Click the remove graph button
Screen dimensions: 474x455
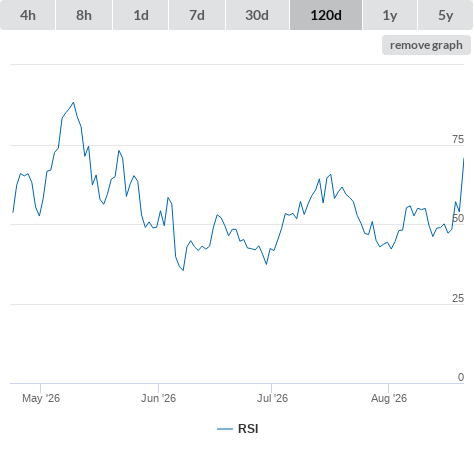pos(426,45)
